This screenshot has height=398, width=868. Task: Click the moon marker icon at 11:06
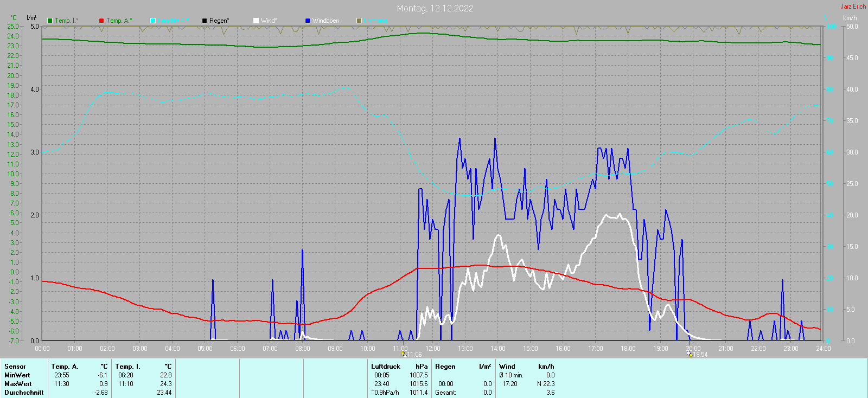tap(403, 354)
